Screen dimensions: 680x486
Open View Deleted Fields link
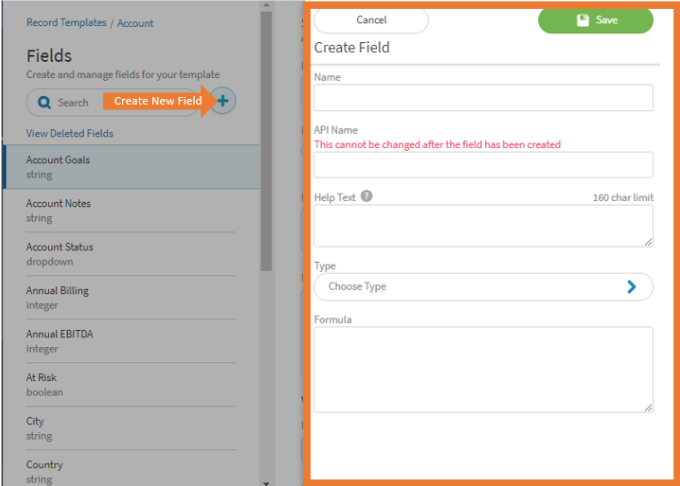(69, 133)
